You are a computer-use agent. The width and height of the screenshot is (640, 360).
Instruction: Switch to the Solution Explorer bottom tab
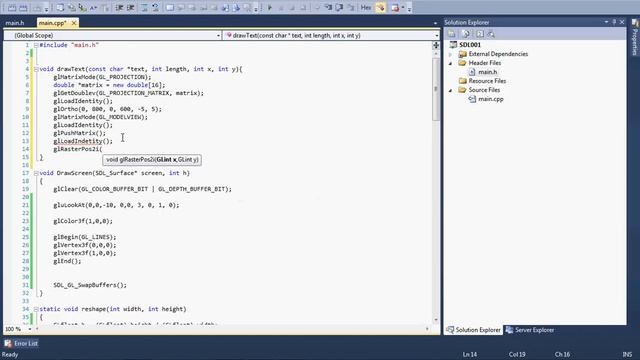point(473,330)
